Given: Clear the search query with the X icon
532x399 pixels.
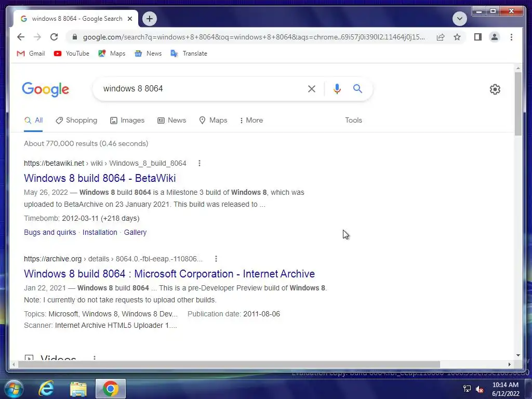Looking at the screenshot, I should (312, 89).
